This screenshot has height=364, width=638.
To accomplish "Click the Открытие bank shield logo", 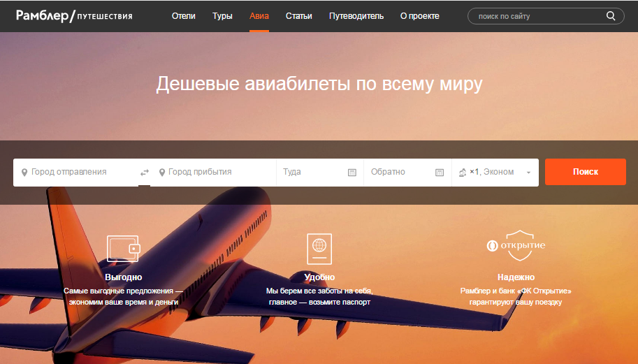I will (x=516, y=245).
